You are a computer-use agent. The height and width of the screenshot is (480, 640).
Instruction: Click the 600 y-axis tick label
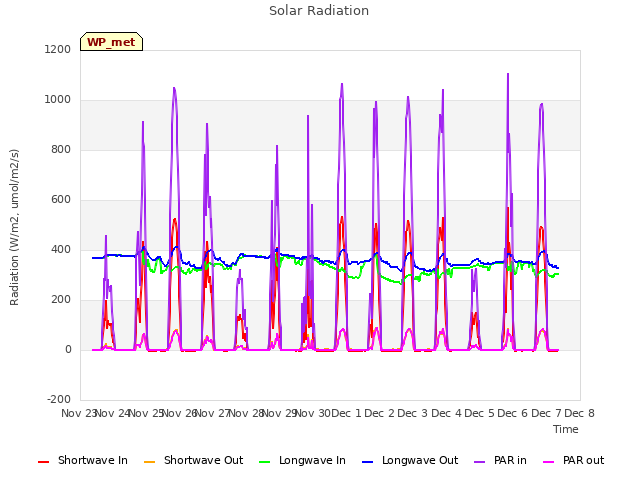point(61,200)
